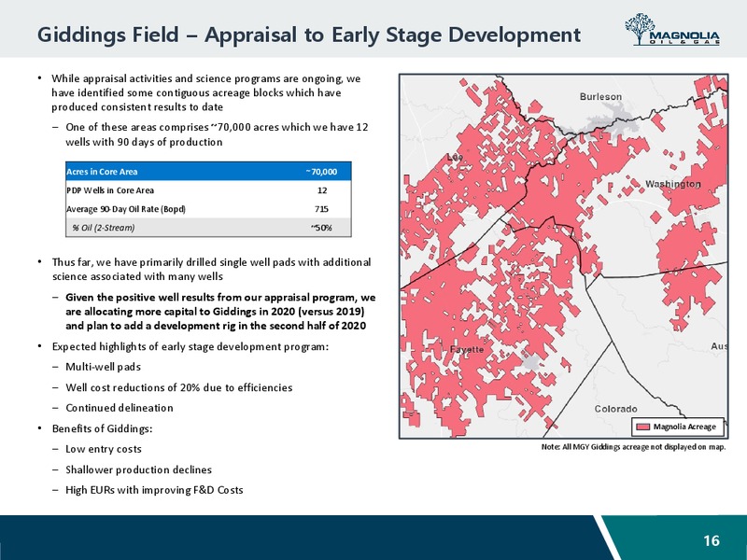Click the 'Magnolia Acreage' legend text
747x560 pixels.
[684, 427]
